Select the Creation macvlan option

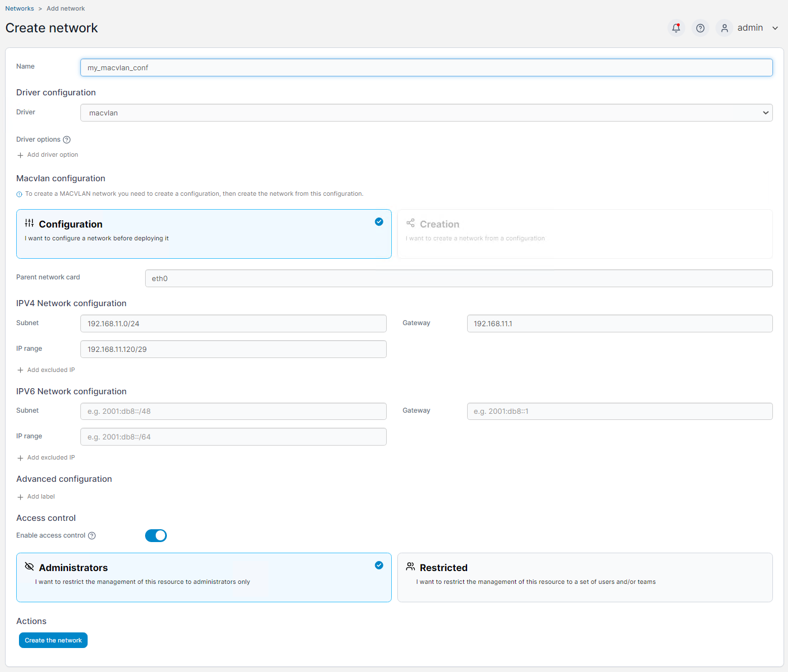585,234
